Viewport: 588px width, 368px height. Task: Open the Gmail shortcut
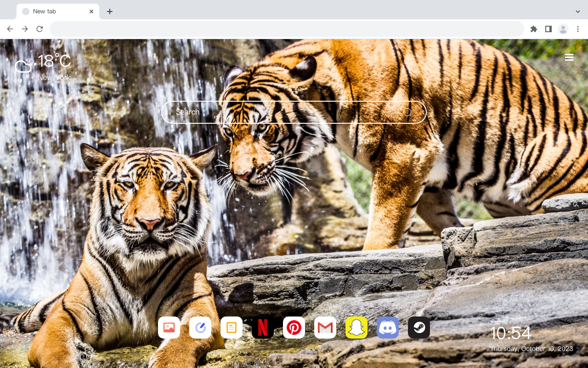pyautogui.click(x=325, y=328)
